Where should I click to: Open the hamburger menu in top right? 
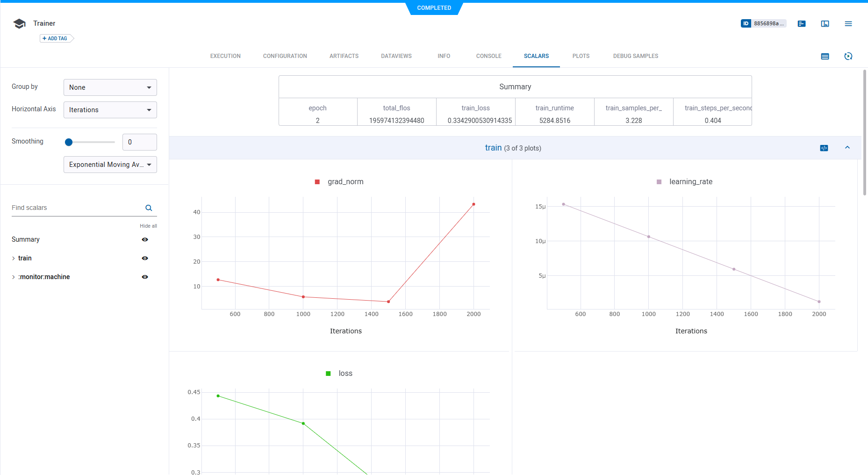click(x=848, y=24)
